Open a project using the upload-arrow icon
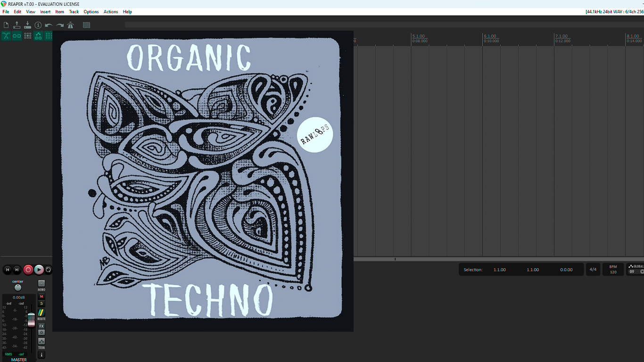This screenshot has width=644, height=362. 17,25
